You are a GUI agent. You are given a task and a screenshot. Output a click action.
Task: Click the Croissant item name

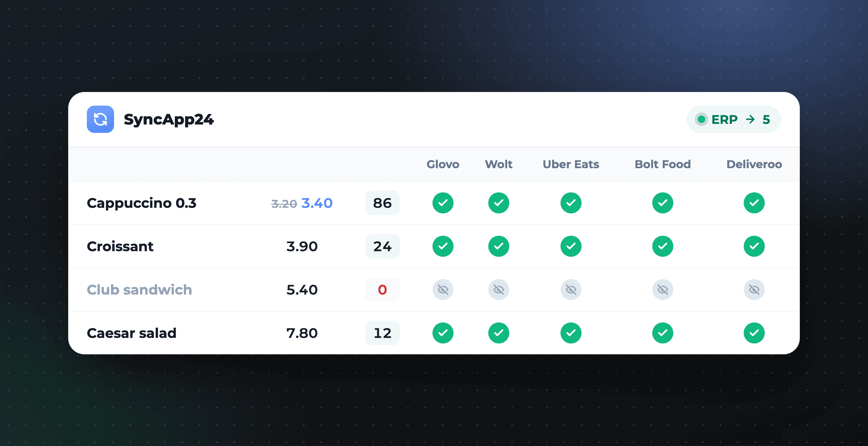pos(120,247)
